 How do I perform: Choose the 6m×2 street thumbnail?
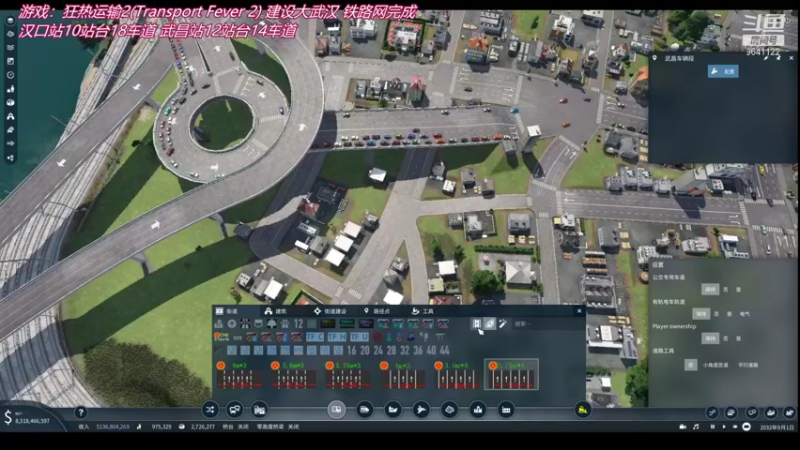point(403,374)
